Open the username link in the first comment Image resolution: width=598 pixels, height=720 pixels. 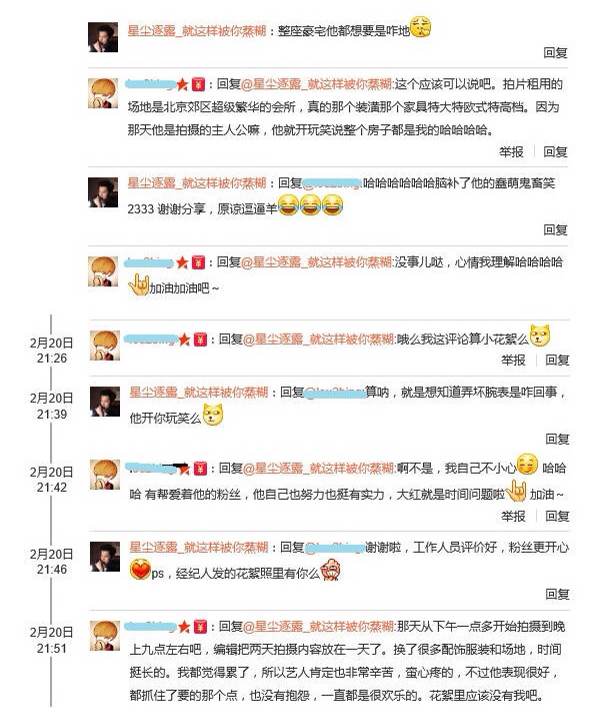197,31
